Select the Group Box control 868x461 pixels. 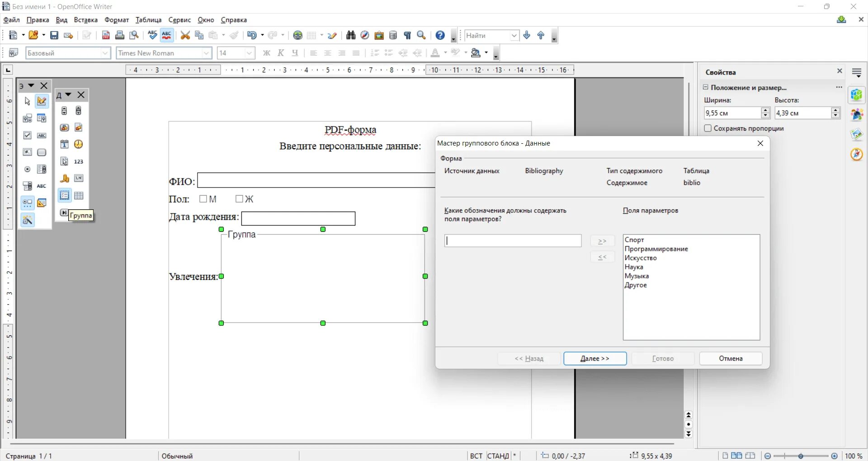pos(65,196)
